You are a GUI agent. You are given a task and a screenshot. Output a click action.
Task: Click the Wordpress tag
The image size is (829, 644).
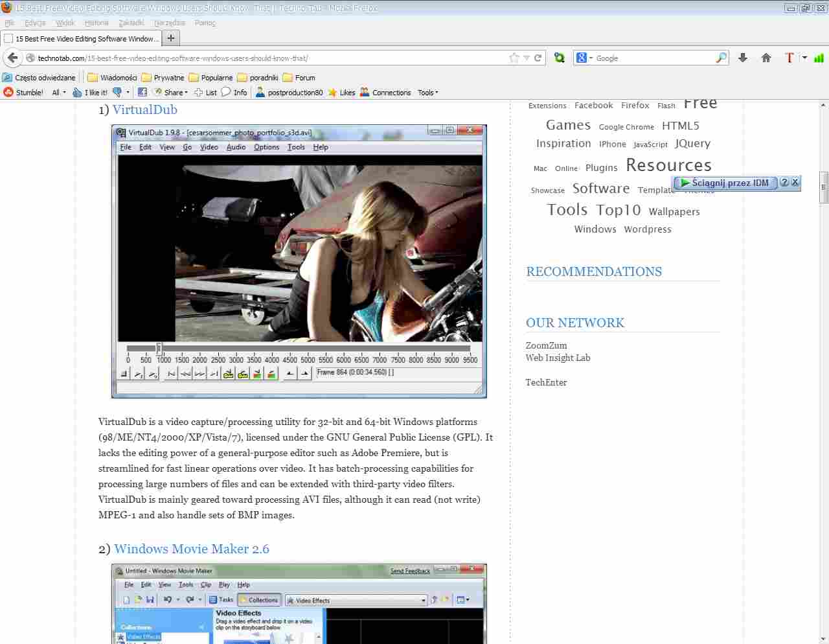[648, 229]
